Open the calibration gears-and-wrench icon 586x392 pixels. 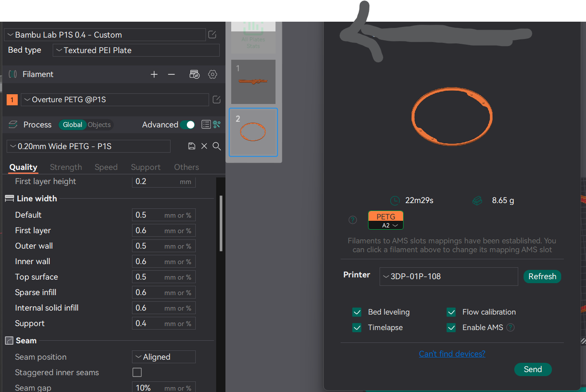[x=217, y=124]
